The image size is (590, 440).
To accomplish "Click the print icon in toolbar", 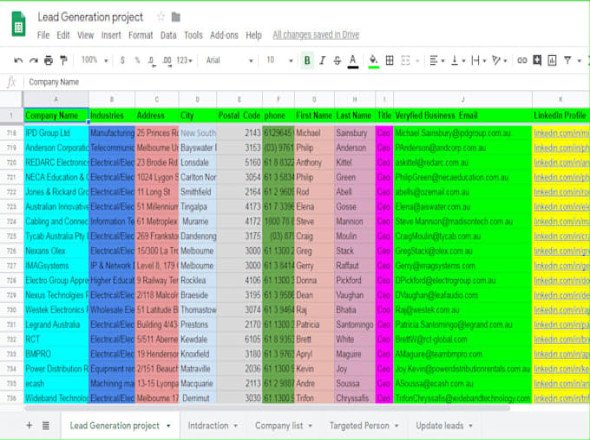I will pos(49,60).
